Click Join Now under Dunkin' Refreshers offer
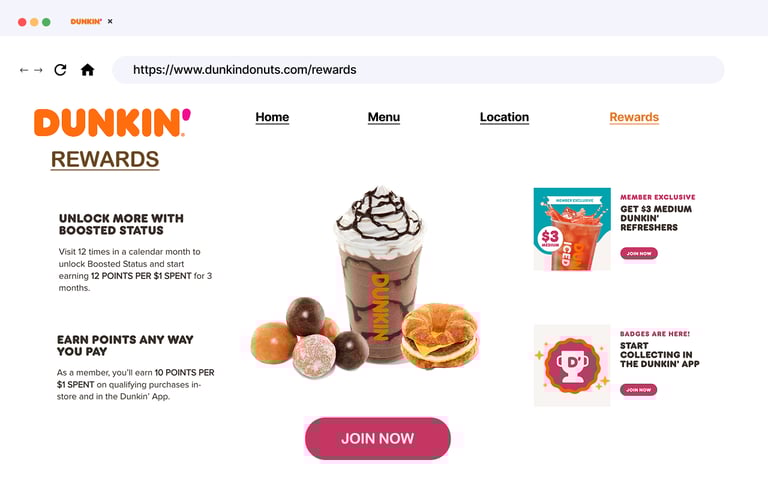The height and width of the screenshot is (499, 768). [x=639, y=253]
